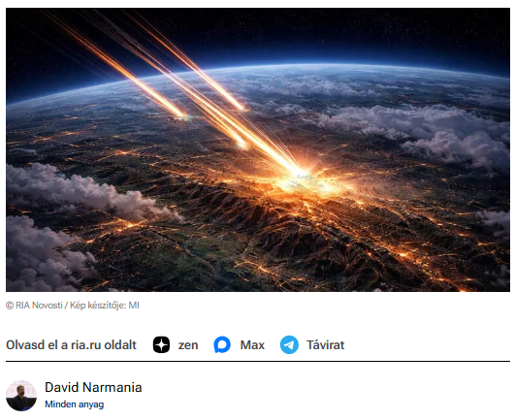The image size is (515, 420).
Task: Open author name David Narmania
Action: pos(93,387)
